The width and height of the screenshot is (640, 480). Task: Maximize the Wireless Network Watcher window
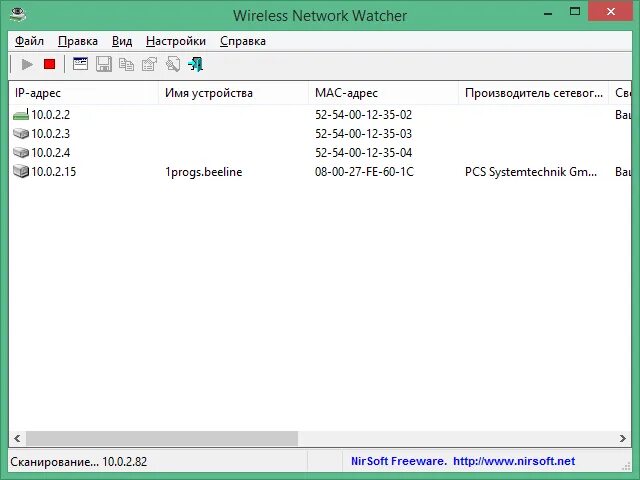point(575,12)
